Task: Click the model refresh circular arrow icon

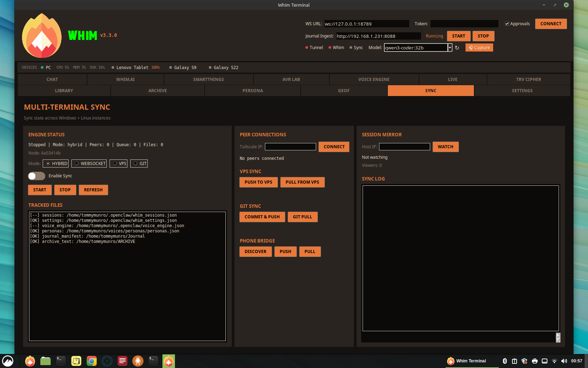Action: tap(457, 47)
